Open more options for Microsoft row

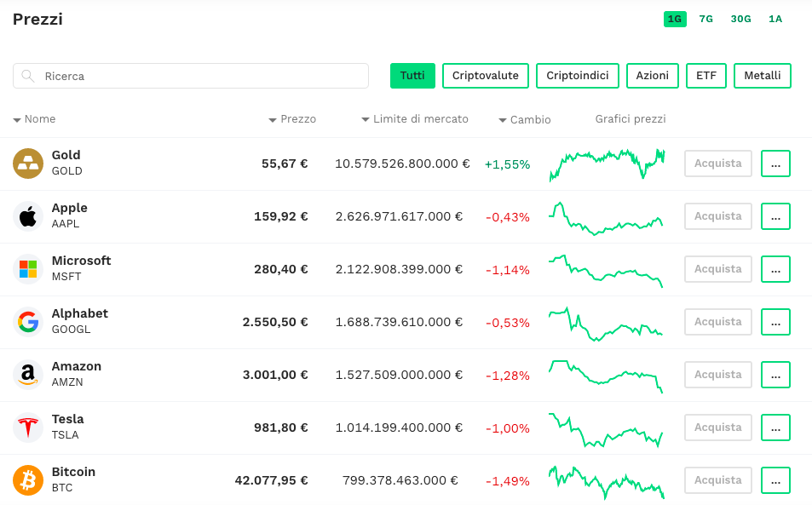coord(775,269)
